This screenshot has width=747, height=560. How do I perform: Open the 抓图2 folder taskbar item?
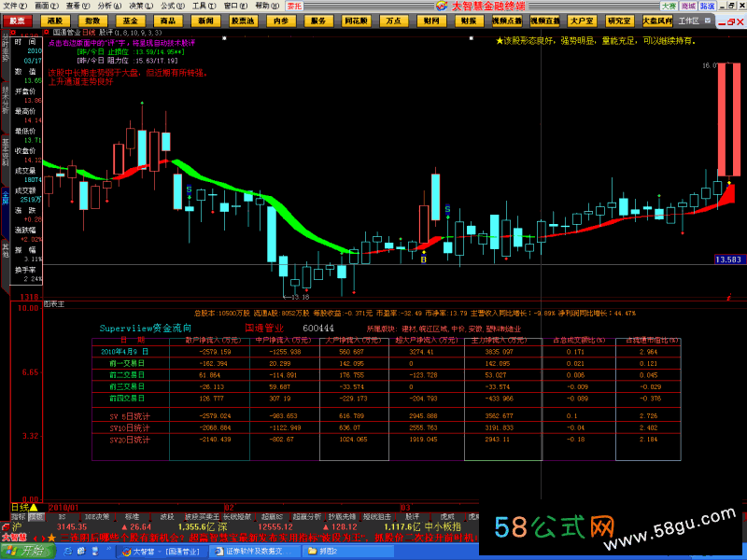click(x=347, y=552)
